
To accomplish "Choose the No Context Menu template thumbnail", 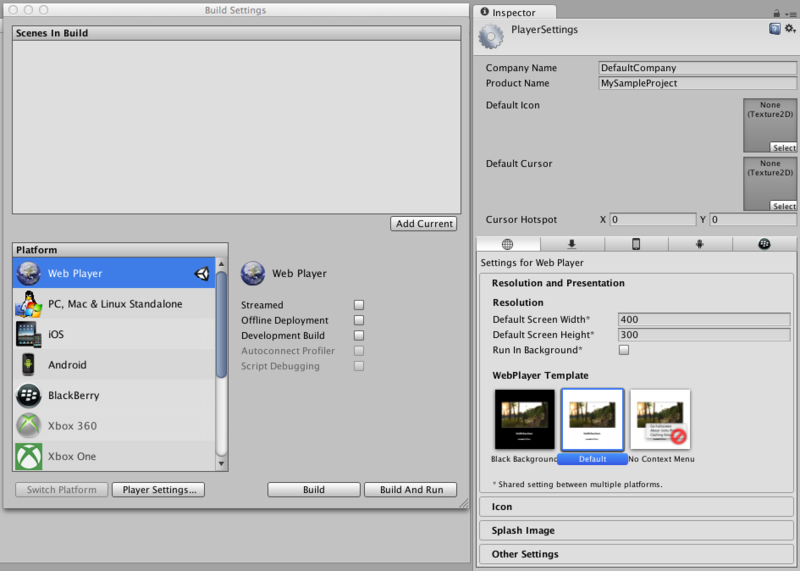I will click(x=660, y=419).
